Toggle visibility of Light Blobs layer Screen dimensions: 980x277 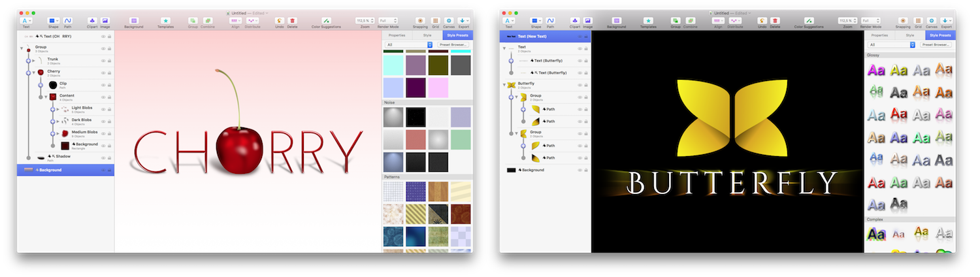point(103,108)
